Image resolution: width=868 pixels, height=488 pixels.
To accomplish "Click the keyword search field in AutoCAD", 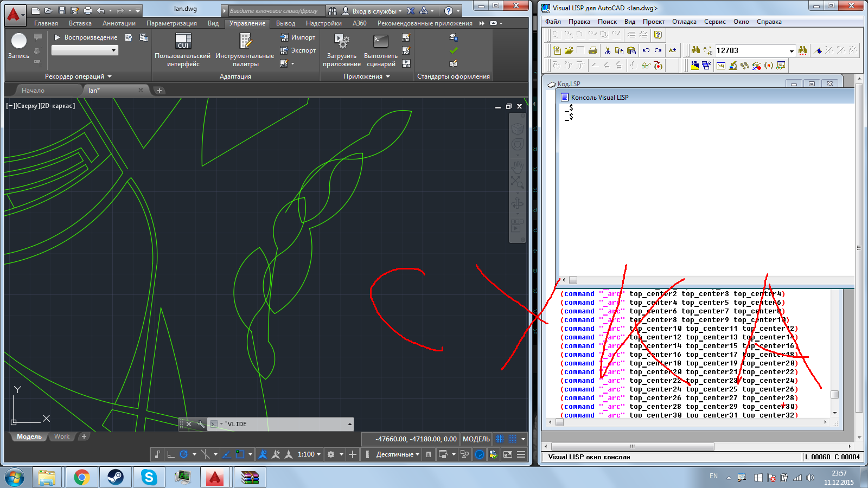I will point(277,11).
